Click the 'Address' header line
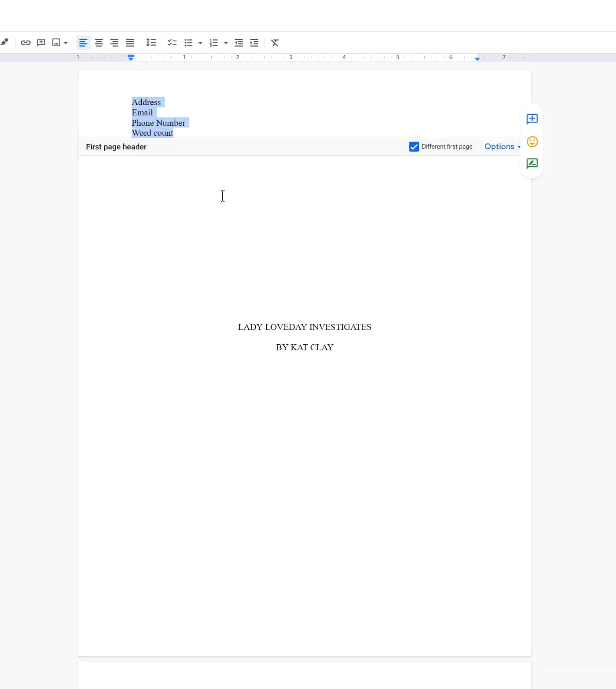The height and width of the screenshot is (689, 616). tap(146, 102)
